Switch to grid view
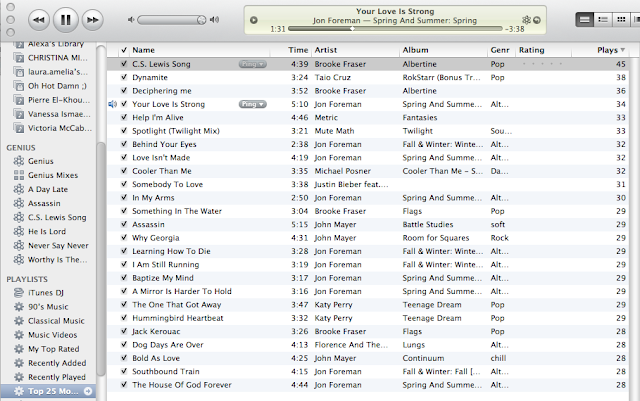This screenshot has height=401, width=640. point(621,20)
